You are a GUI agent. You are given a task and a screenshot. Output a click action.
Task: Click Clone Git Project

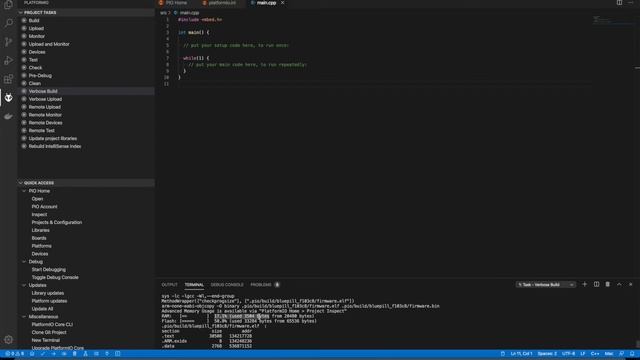pyautogui.click(x=49, y=332)
